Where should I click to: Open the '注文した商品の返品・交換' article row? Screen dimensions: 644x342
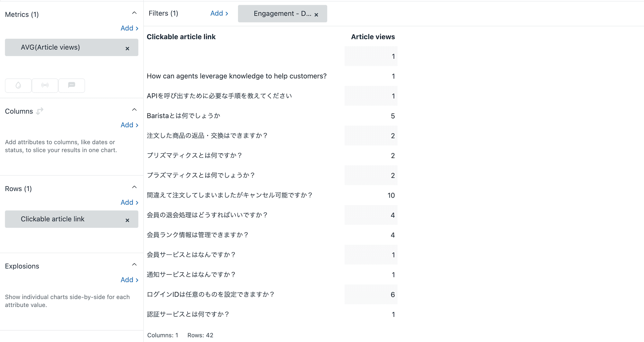pyautogui.click(x=207, y=136)
